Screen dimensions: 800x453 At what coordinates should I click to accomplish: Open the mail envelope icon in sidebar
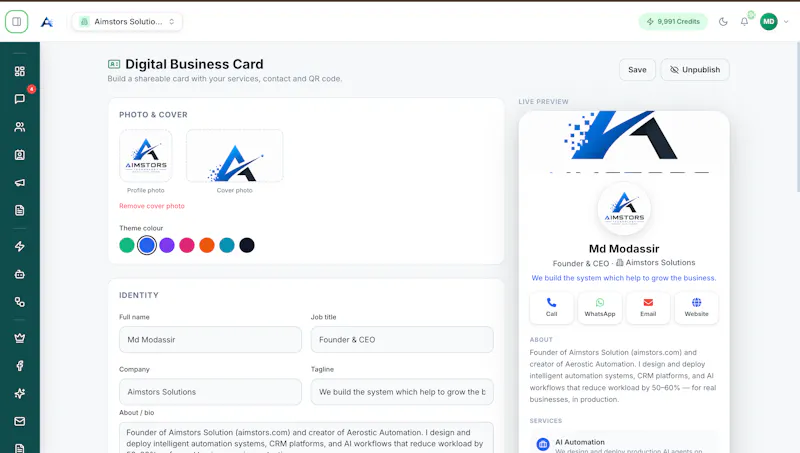pyautogui.click(x=19, y=421)
